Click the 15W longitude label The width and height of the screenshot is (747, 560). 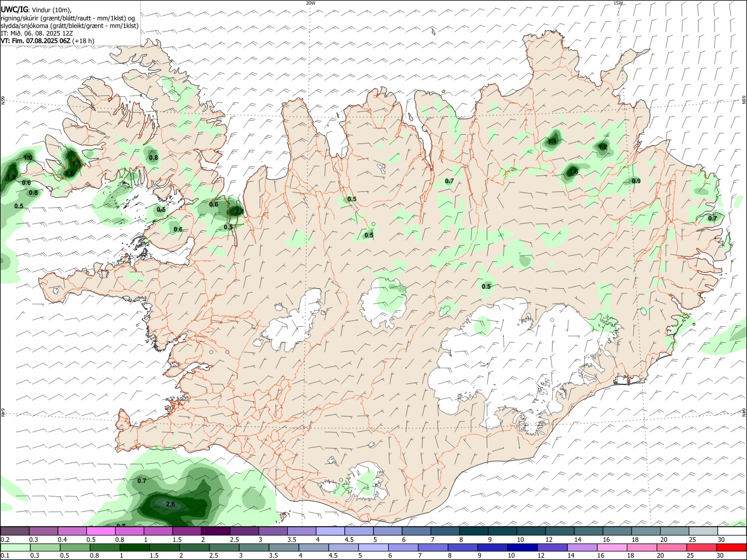coord(618,3)
